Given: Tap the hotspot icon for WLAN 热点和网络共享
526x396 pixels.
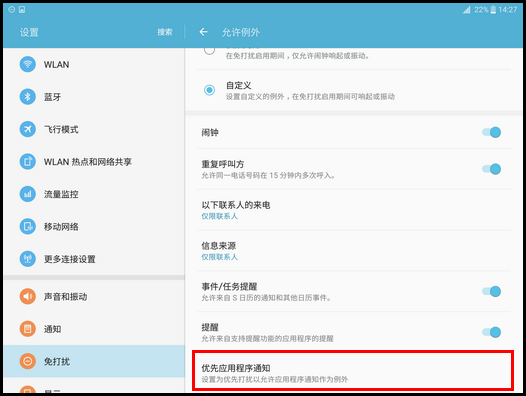Looking at the screenshot, I should tap(28, 161).
